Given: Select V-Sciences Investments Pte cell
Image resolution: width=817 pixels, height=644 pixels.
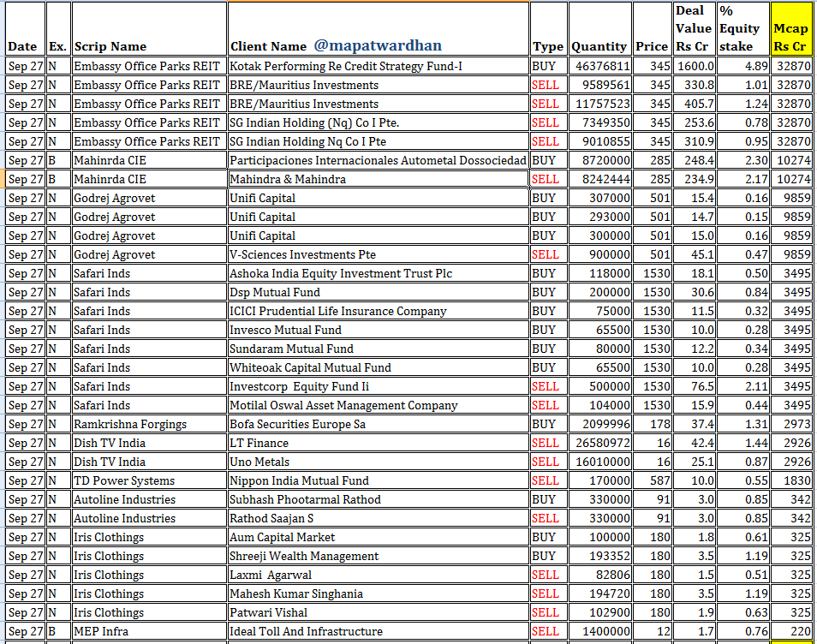Looking at the screenshot, I should tap(379, 255).
